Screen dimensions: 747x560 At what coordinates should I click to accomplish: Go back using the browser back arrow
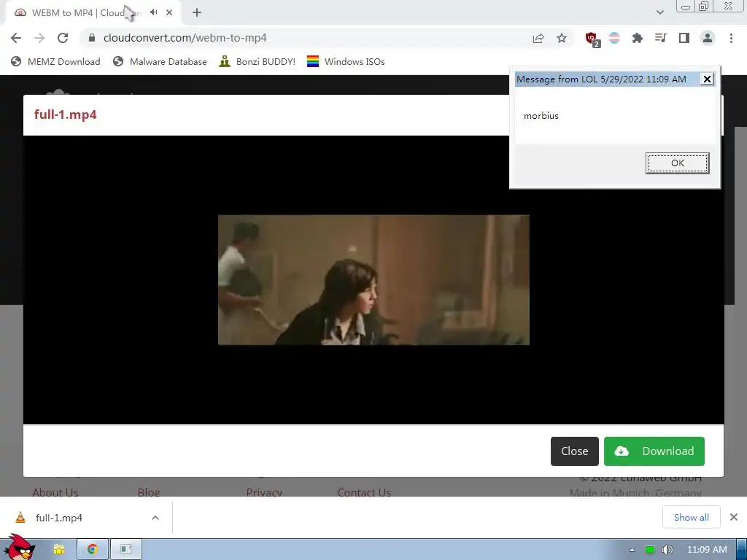16,38
